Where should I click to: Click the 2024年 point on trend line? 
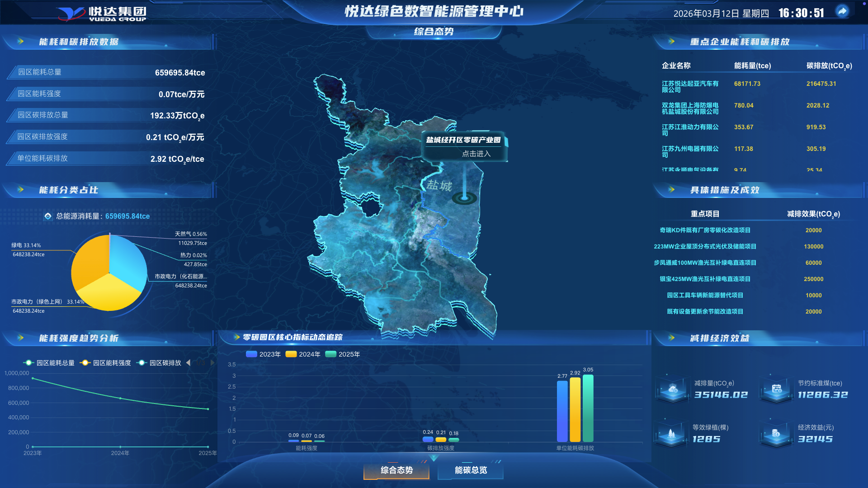point(120,398)
